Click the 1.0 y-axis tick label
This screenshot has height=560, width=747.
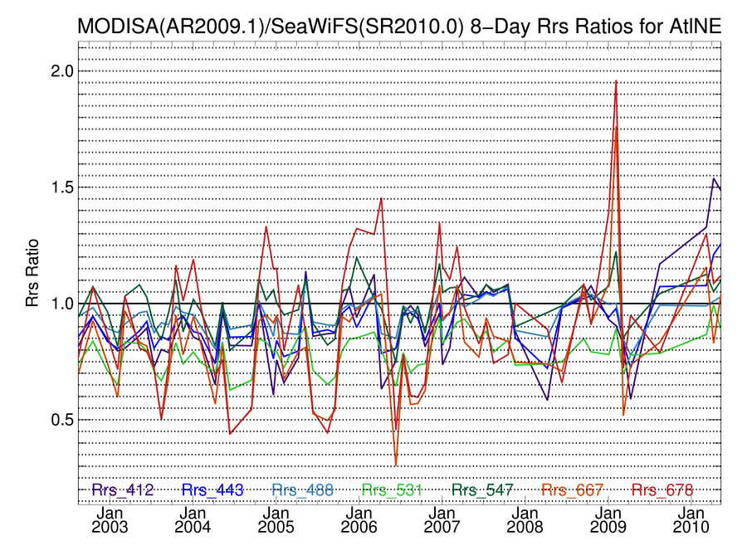[x=62, y=304]
